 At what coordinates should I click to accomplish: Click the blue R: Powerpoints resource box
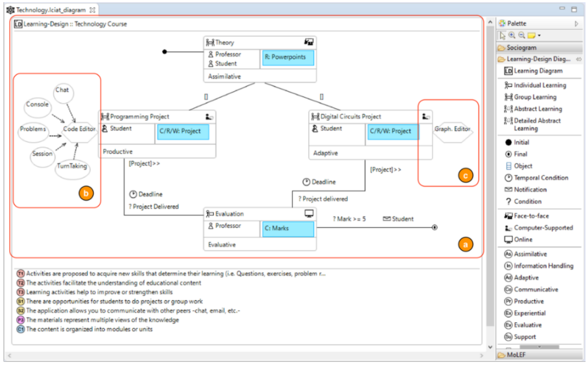click(x=288, y=58)
